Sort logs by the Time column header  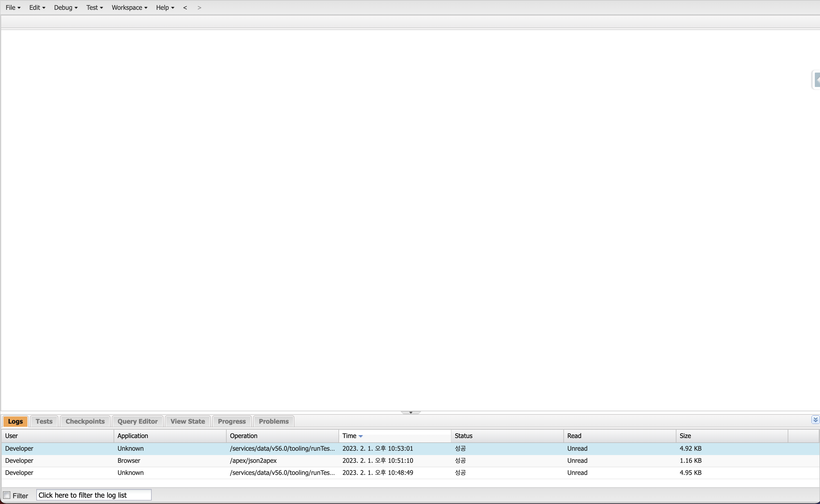tap(349, 436)
